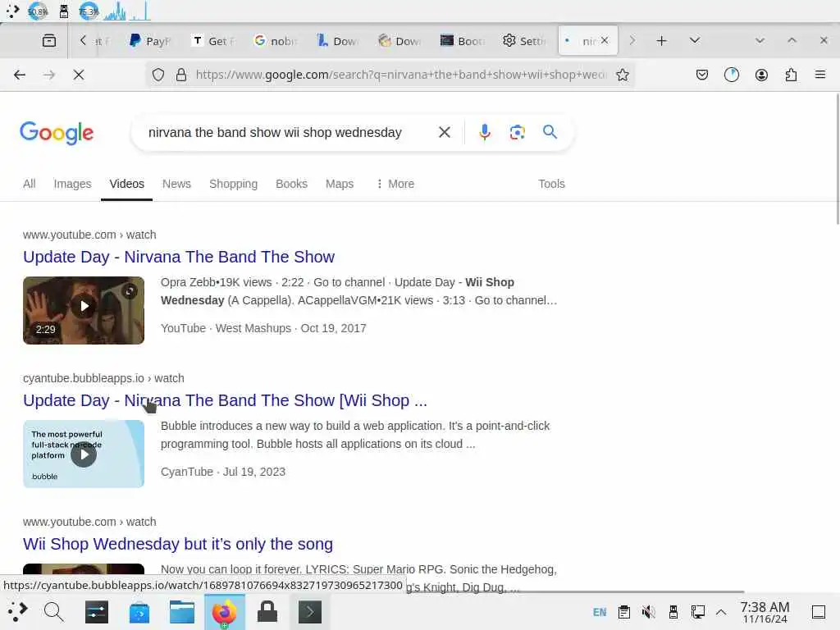Click the show desktop button
This screenshot has height=630, width=840.
pyautogui.click(x=819, y=612)
